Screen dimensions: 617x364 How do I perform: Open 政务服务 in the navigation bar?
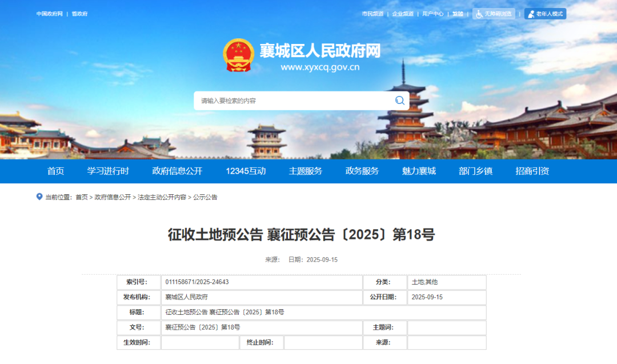[x=362, y=171]
